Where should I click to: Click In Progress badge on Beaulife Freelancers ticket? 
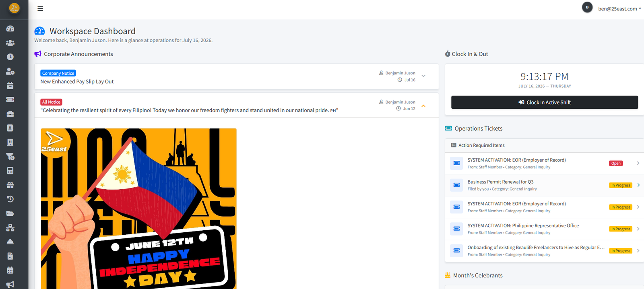click(621, 251)
